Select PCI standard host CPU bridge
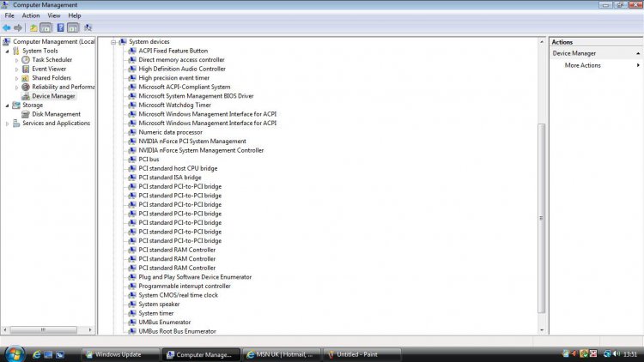The width and height of the screenshot is (644, 362). point(178,168)
